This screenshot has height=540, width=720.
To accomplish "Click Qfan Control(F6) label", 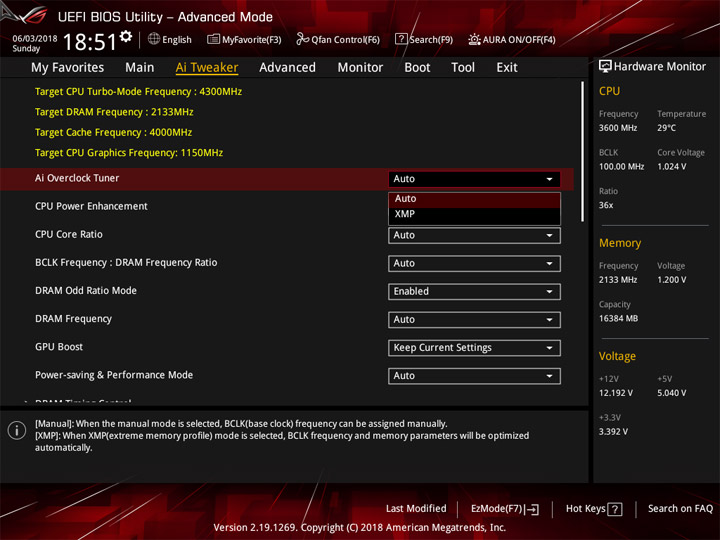I will [x=345, y=40].
